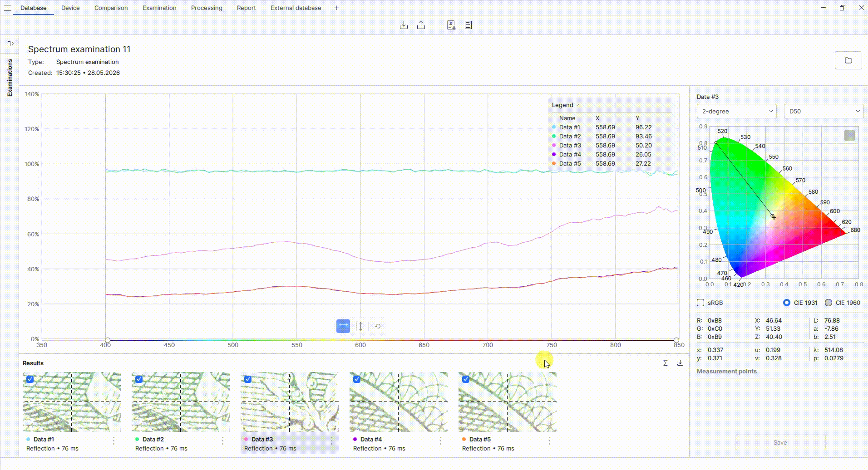The width and height of the screenshot is (868, 470).
Task: Switch to the Examination tab
Action: (159, 8)
